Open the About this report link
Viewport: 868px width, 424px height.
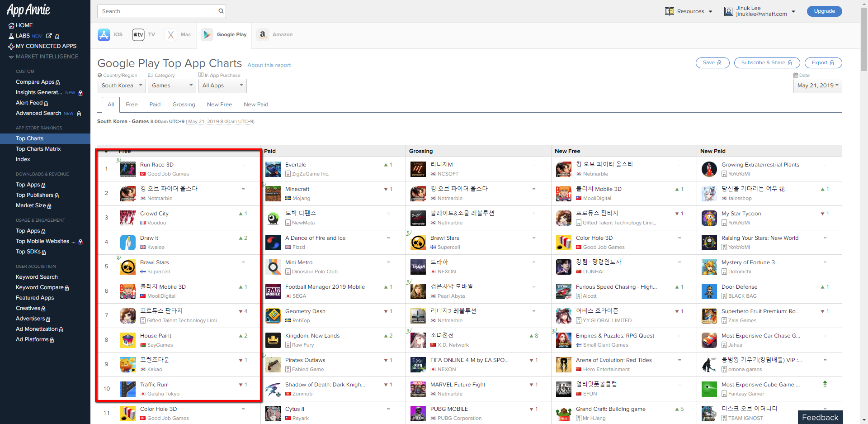[x=269, y=65]
